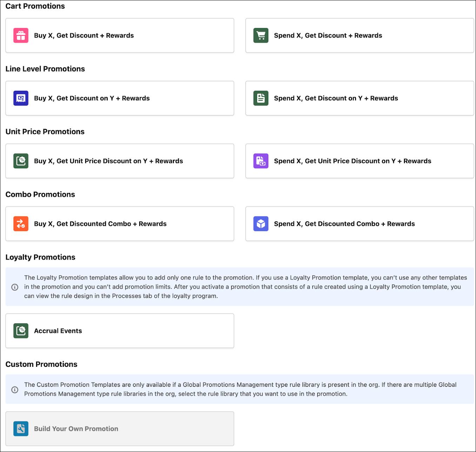The height and width of the screenshot is (452, 476).
Task: Click the Loyalty Promotions info icon
Action: click(x=15, y=287)
